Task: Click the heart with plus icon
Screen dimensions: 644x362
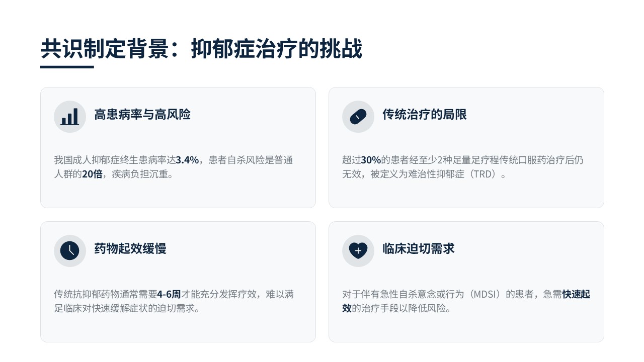Action: pos(358,251)
